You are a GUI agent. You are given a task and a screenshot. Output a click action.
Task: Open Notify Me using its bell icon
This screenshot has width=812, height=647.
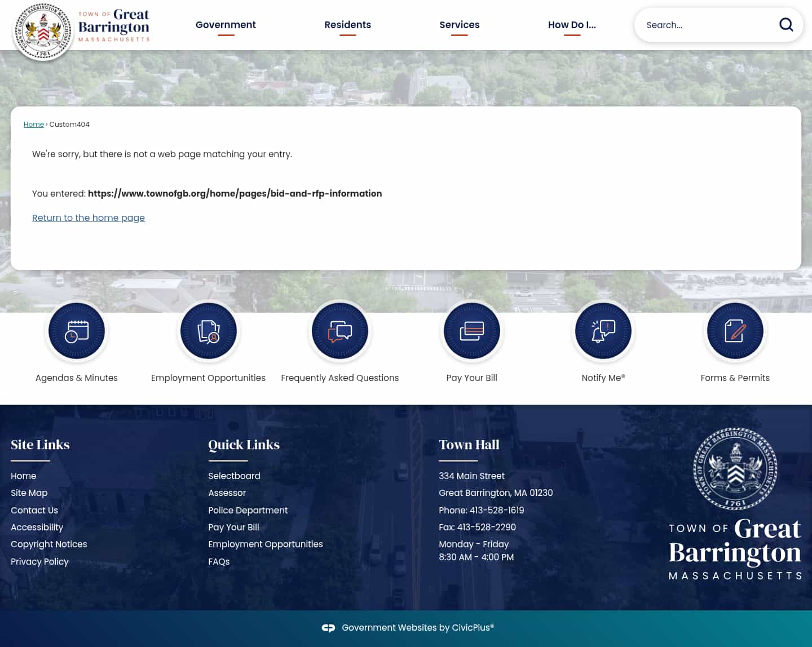603,331
